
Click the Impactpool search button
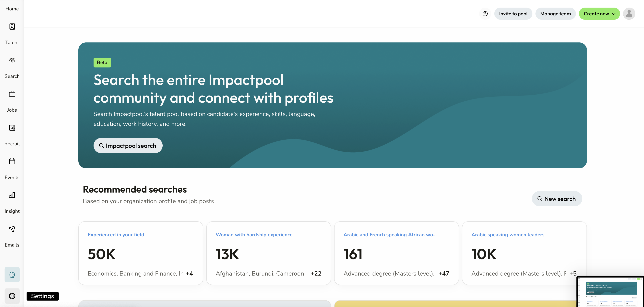[128, 146]
